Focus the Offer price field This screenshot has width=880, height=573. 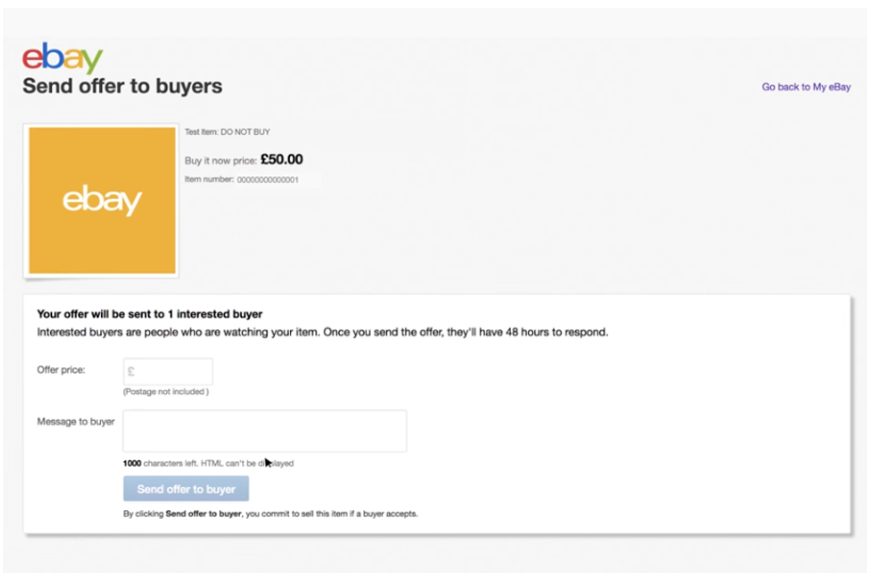[168, 371]
